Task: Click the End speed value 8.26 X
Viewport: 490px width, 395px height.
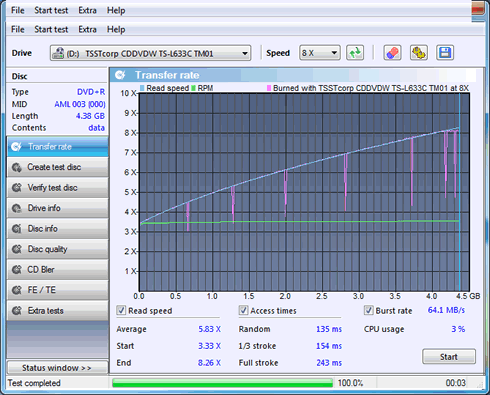Action: tap(209, 363)
